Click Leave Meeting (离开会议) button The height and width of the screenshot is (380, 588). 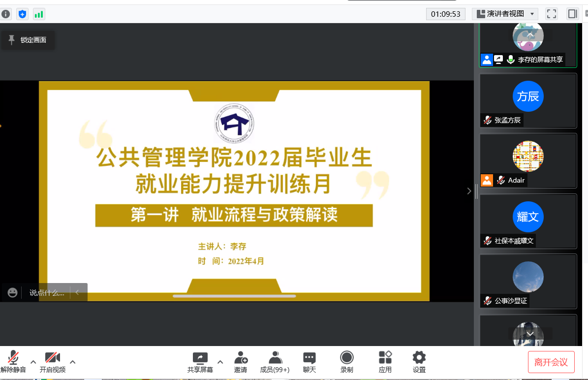click(551, 362)
